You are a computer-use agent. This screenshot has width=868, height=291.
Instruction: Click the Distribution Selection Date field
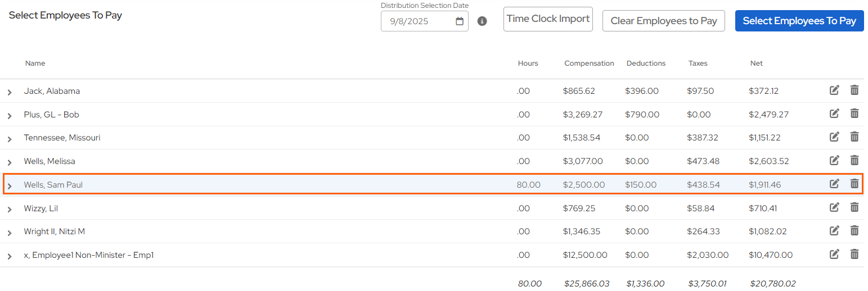coord(416,21)
